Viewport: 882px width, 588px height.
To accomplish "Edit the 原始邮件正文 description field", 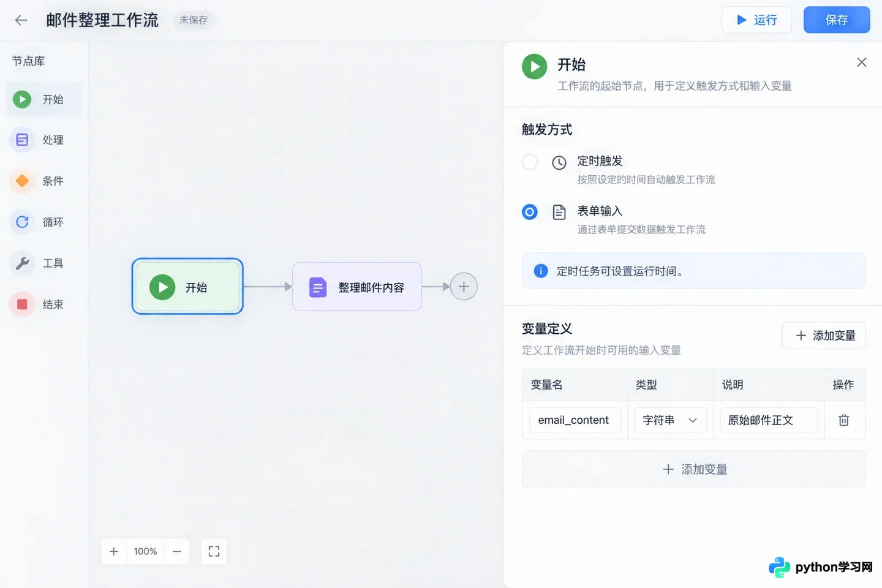I will [769, 420].
